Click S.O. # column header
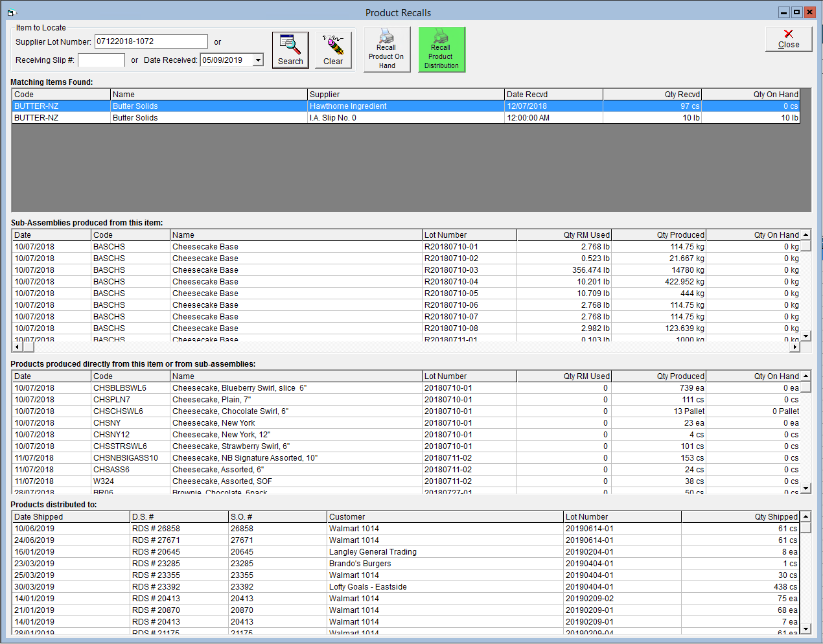 [277, 517]
